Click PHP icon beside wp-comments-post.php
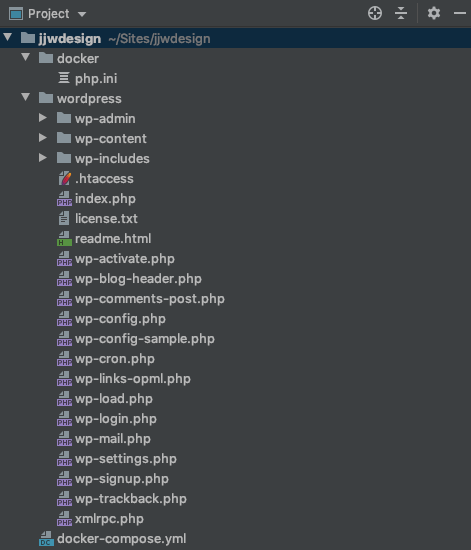 [x=65, y=299]
